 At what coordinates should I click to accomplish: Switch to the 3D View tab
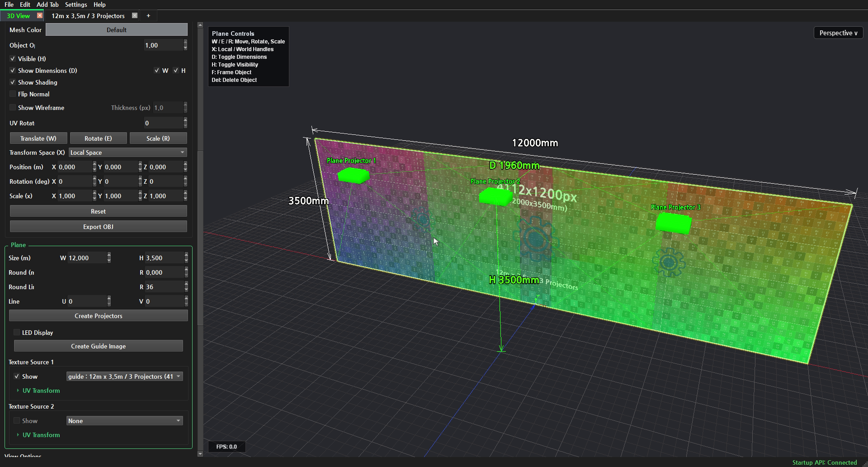tap(19, 15)
